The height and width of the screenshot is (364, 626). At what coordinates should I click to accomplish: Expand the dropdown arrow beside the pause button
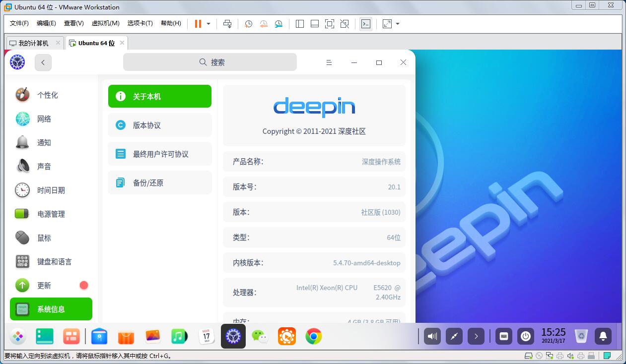pos(209,24)
